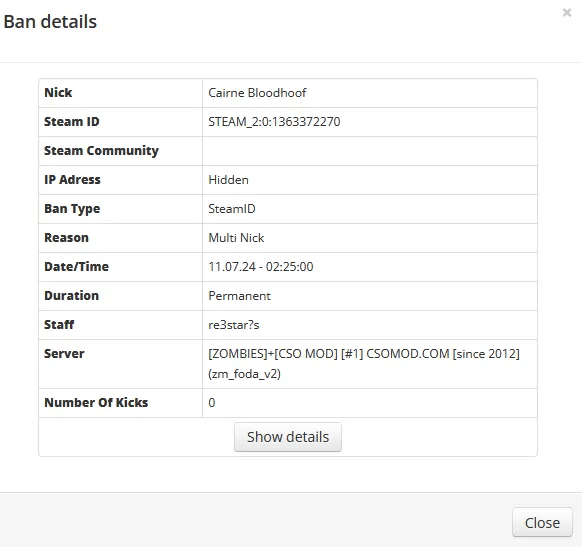Click the Date/Time row label
Image resolution: width=582 pixels, height=547 pixels.
[x=76, y=266]
